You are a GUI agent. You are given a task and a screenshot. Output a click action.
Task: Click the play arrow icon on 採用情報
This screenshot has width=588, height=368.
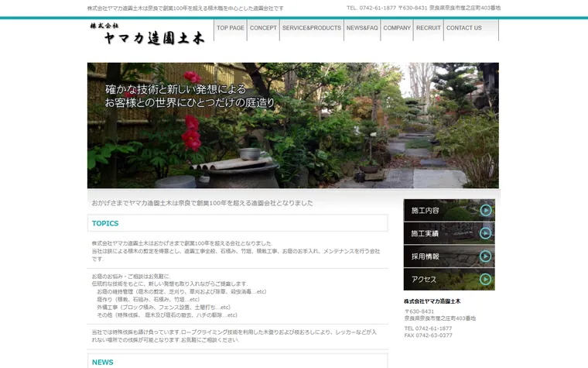[x=486, y=256]
